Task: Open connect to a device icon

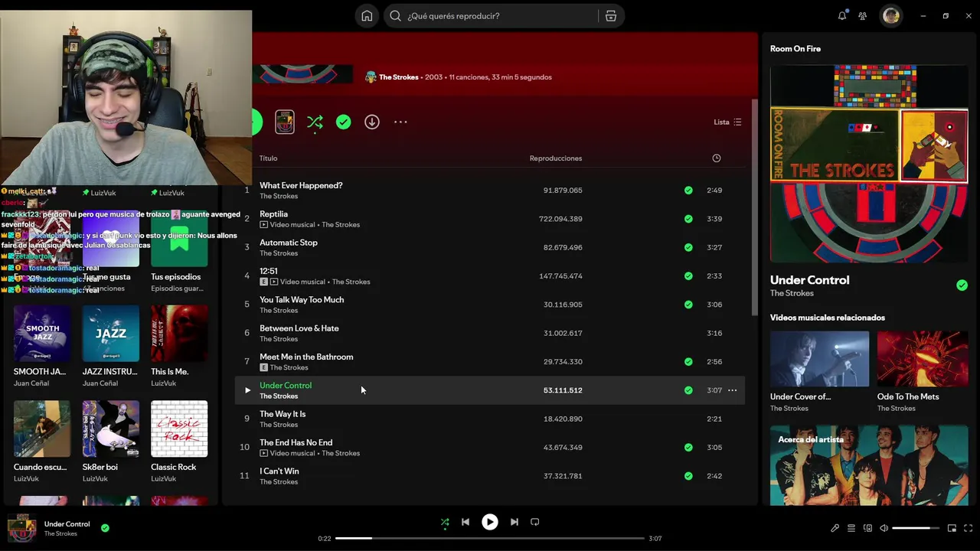Action: coord(867,528)
